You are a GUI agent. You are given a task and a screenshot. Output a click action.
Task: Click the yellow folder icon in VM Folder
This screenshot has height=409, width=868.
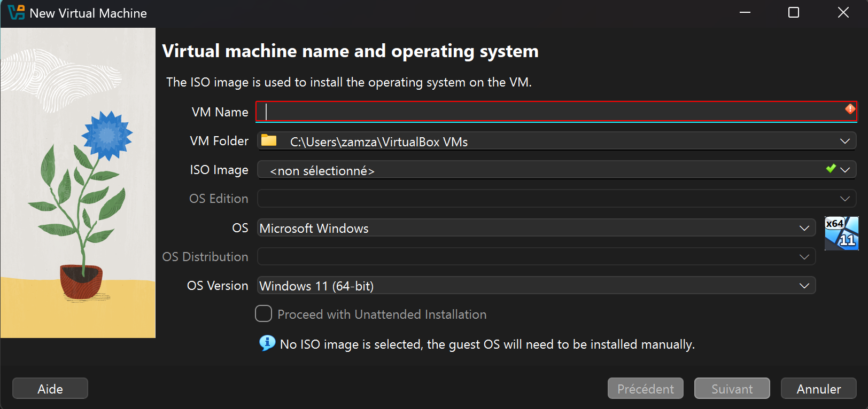(269, 140)
